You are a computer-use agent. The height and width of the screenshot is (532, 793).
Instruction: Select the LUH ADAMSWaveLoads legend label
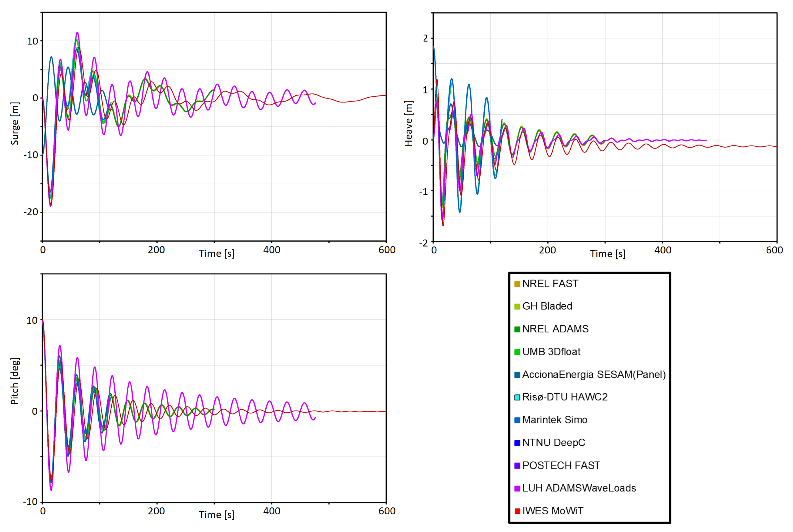579,488
